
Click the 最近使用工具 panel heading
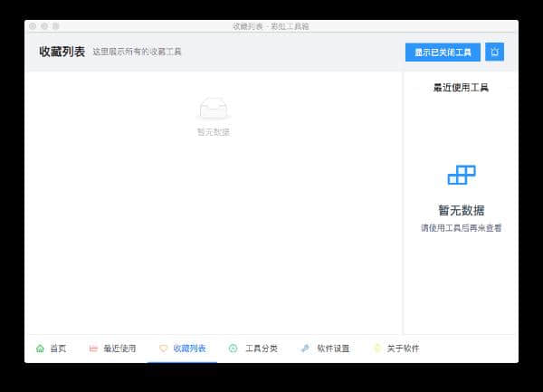tap(461, 88)
